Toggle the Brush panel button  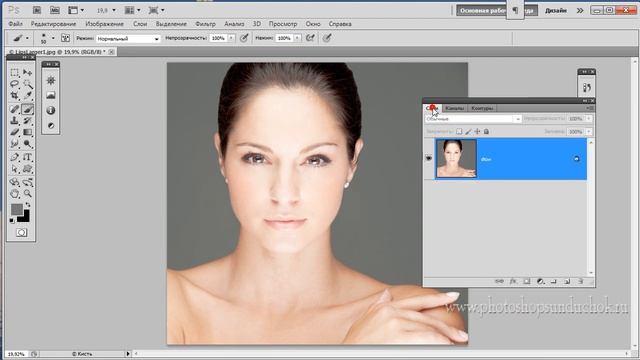pyautogui.click(x=65, y=38)
